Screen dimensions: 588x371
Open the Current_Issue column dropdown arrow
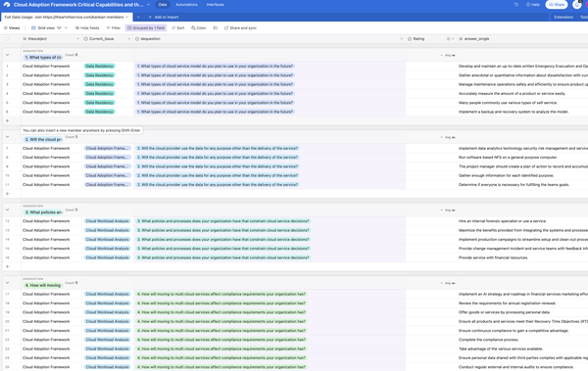pyautogui.click(x=129, y=39)
